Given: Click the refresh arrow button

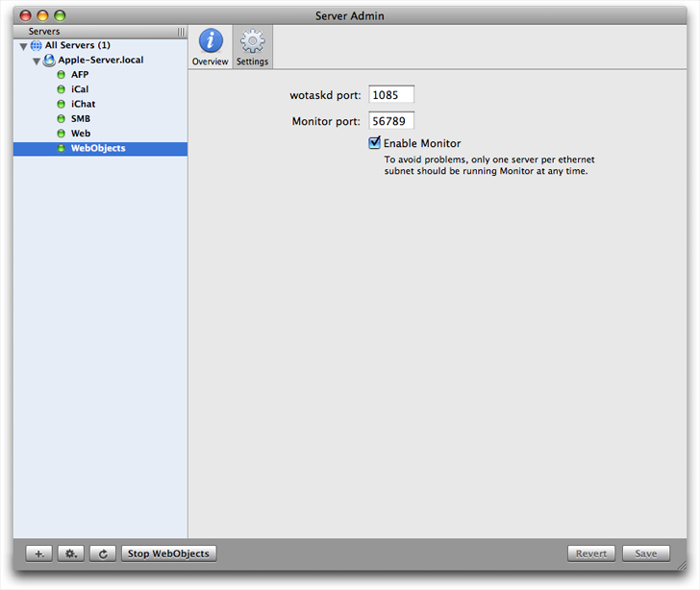Looking at the screenshot, I should pos(102,553).
